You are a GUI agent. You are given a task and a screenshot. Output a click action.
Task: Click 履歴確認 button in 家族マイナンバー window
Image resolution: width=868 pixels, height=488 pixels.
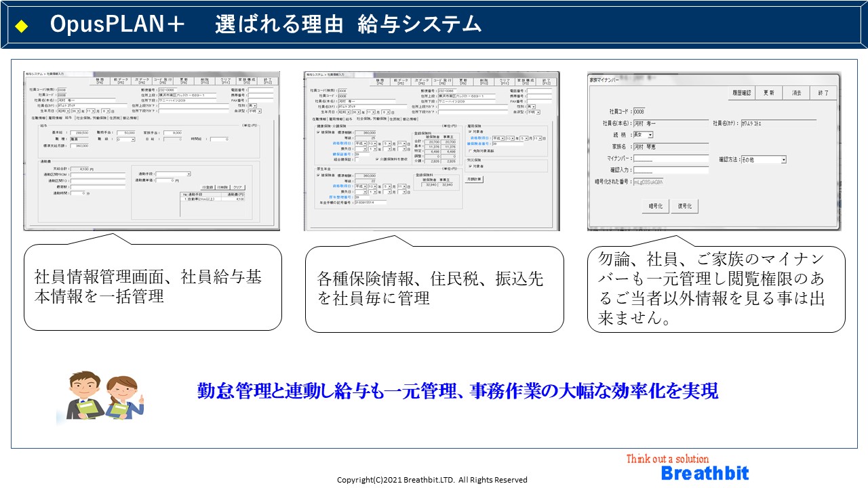[741, 93]
